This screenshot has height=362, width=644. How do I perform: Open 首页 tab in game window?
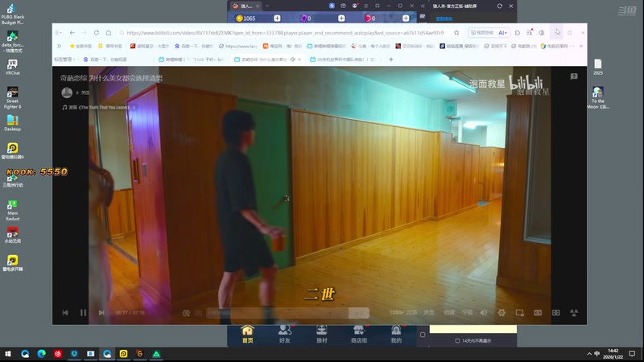pyautogui.click(x=248, y=334)
